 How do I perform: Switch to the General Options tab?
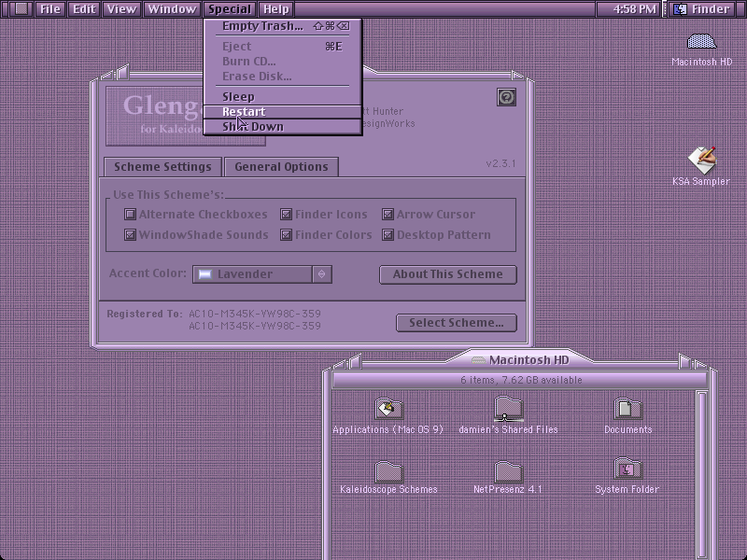pos(282,167)
